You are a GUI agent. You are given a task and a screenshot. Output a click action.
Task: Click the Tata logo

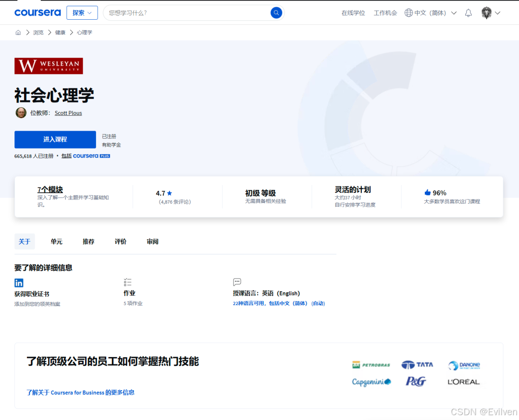pos(417,365)
